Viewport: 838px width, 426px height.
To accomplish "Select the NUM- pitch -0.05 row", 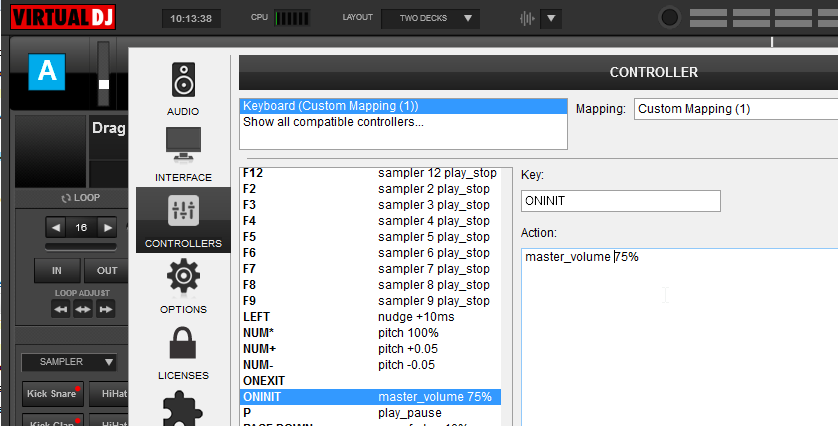I will [x=370, y=365].
